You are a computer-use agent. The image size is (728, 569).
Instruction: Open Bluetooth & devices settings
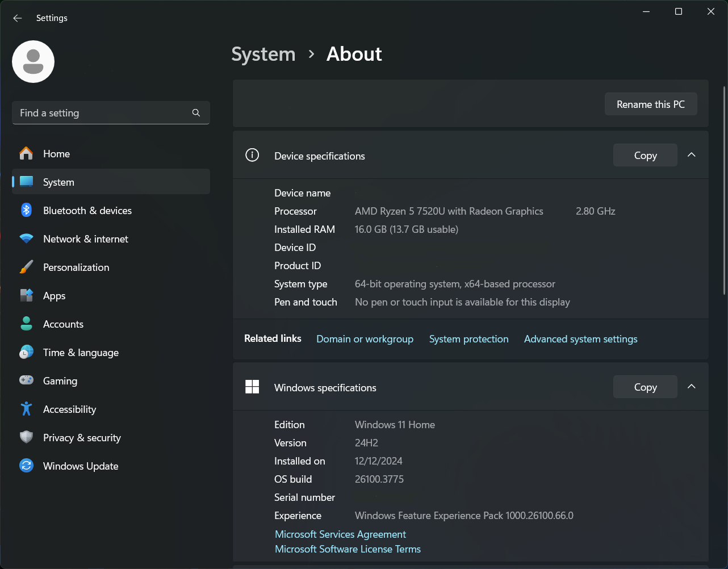87,210
